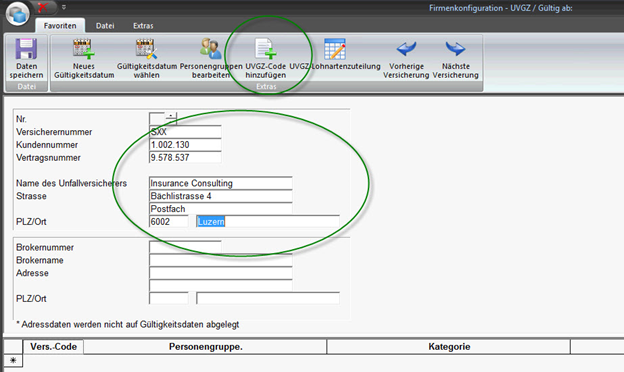Go to Vorherige Versicherung arrow
The height and width of the screenshot is (372, 624).
pyautogui.click(x=406, y=49)
